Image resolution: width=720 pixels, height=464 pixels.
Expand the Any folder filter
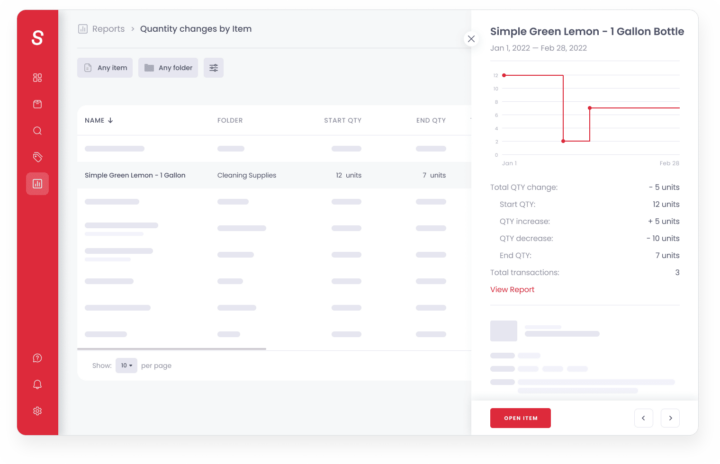tap(168, 68)
